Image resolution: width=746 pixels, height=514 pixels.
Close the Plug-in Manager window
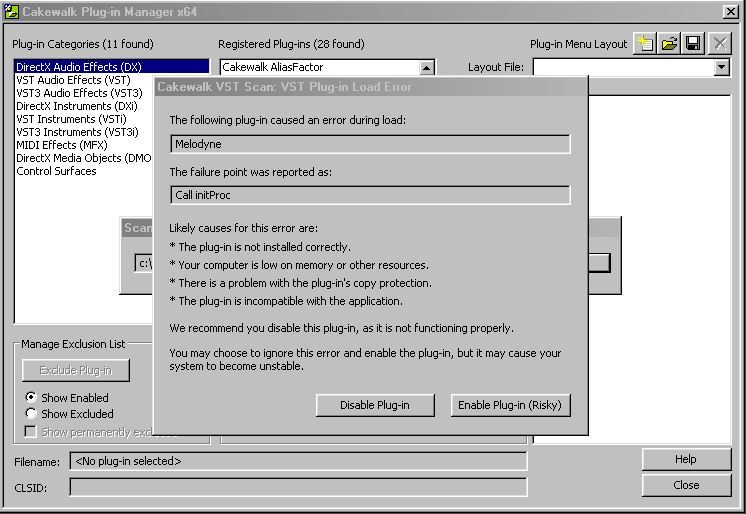730,11
